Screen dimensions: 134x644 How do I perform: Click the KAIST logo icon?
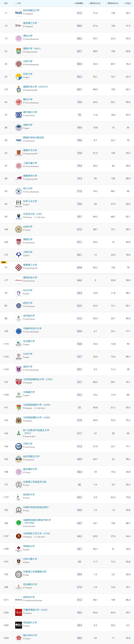coord(19,140)
